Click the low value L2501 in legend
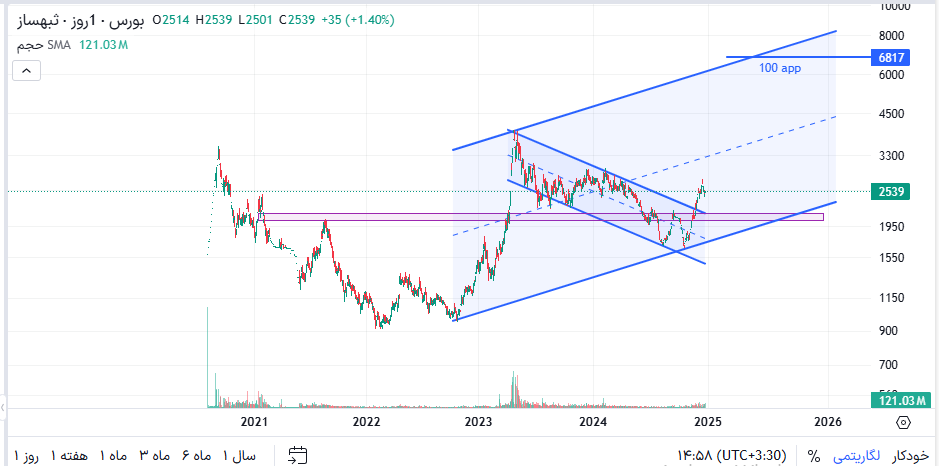 coord(255,20)
